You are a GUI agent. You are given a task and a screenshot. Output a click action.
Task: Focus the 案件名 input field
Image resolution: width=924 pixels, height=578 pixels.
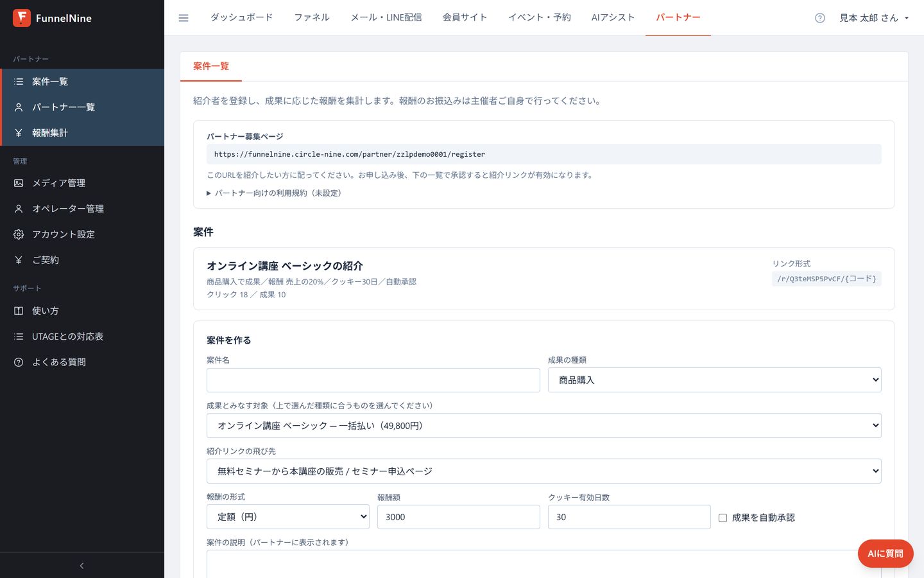coord(373,380)
